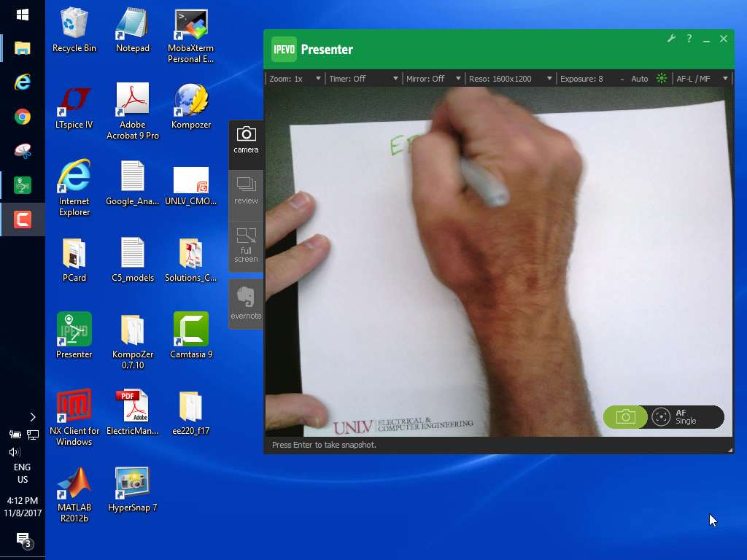The width and height of the screenshot is (747, 560).
Task: Open the volume control in the tray
Action: [15, 452]
